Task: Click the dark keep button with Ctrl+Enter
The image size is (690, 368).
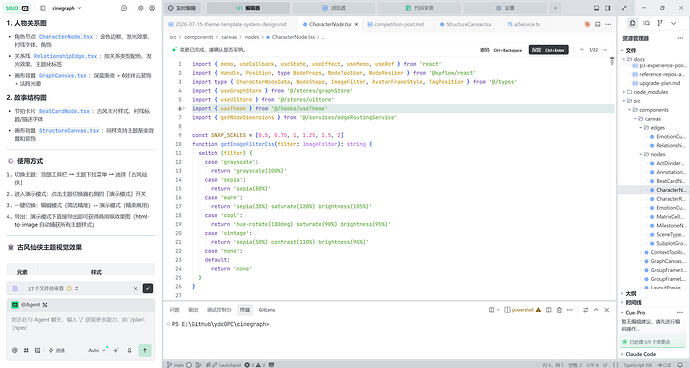Action: pyautogui.click(x=549, y=50)
